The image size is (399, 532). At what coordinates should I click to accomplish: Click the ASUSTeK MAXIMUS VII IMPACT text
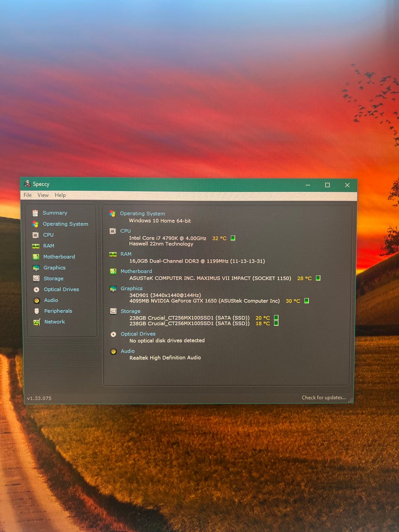tap(210, 278)
